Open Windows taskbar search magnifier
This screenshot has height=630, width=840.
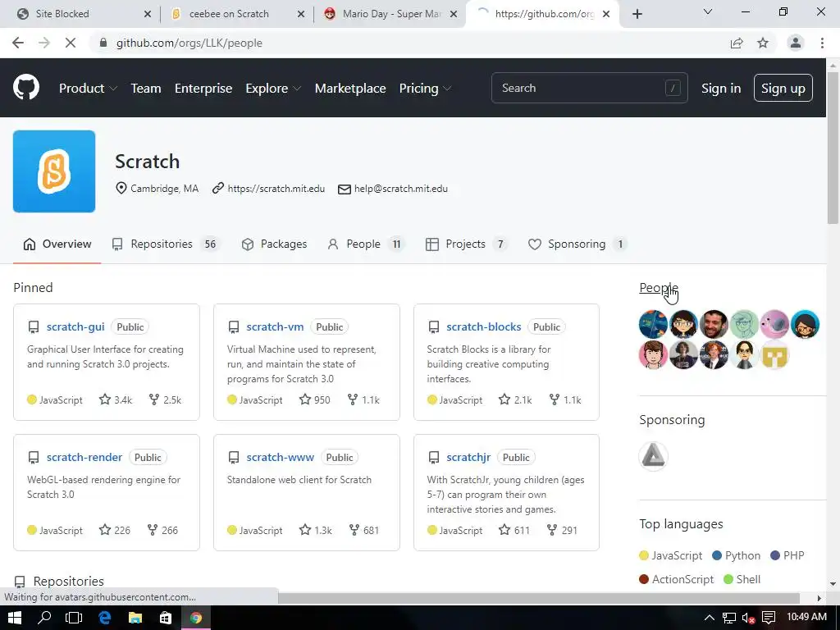(44, 618)
